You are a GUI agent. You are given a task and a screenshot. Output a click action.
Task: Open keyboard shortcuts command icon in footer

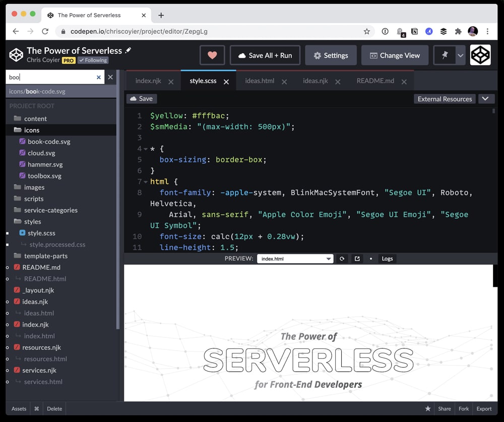click(x=37, y=408)
